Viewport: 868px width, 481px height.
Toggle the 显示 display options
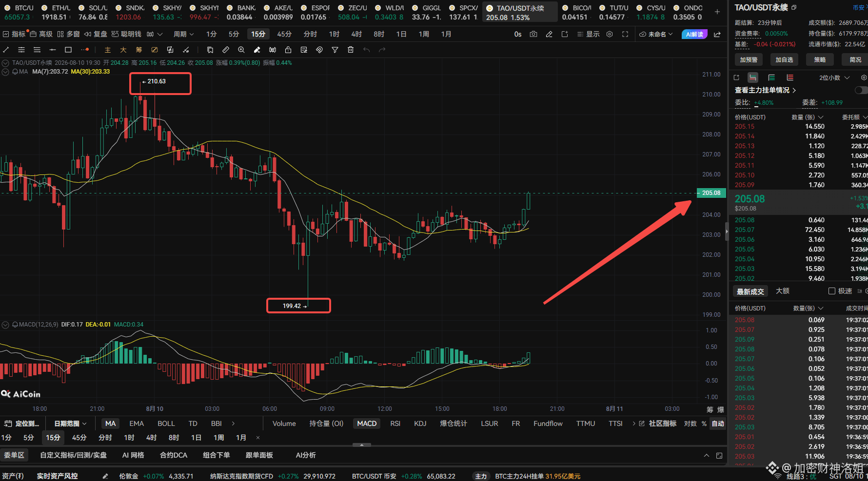coord(588,34)
